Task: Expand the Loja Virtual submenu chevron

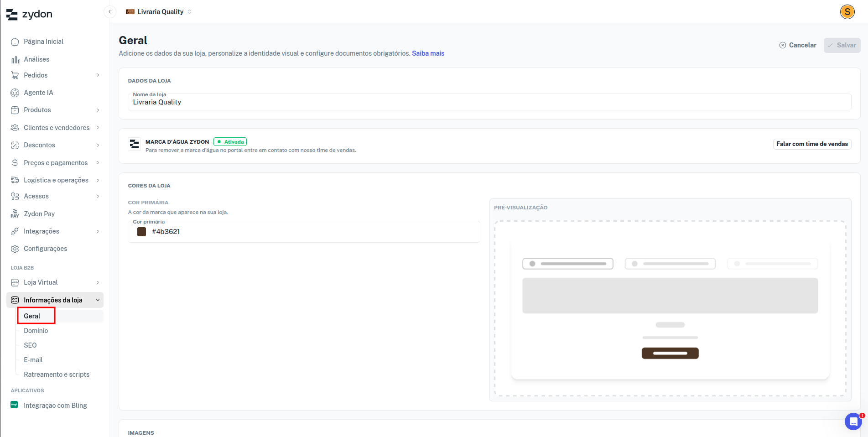Action: click(98, 282)
